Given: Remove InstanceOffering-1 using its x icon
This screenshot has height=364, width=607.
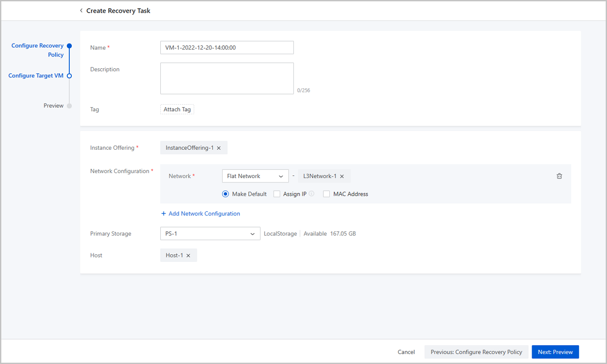Looking at the screenshot, I should (219, 148).
